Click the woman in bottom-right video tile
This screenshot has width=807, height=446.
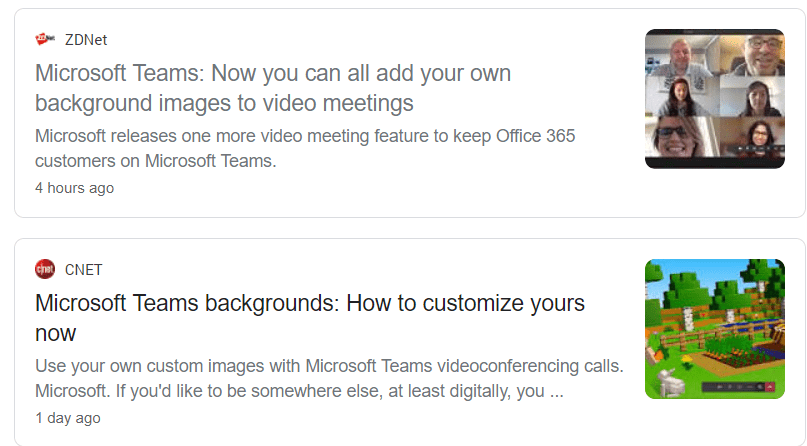click(x=759, y=135)
